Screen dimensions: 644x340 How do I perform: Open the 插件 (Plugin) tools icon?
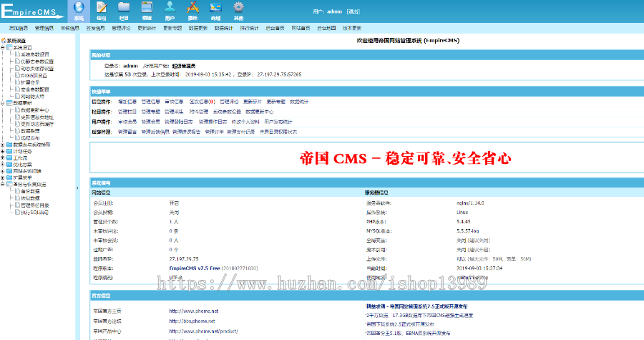(x=192, y=7)
